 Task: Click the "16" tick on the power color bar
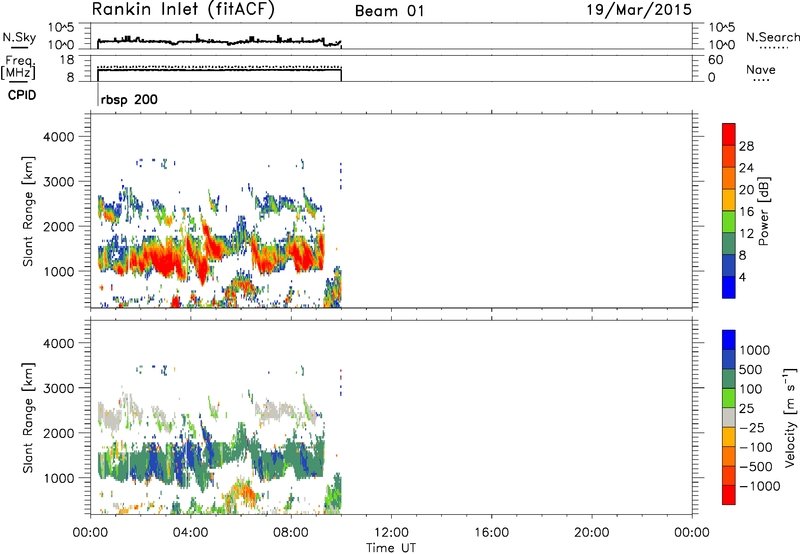click(746, 212)
